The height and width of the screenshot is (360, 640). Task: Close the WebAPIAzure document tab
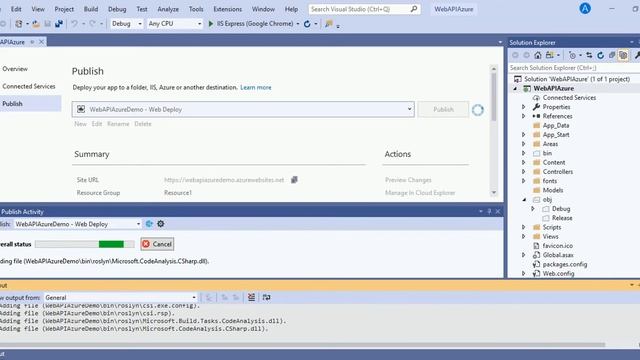41,42
